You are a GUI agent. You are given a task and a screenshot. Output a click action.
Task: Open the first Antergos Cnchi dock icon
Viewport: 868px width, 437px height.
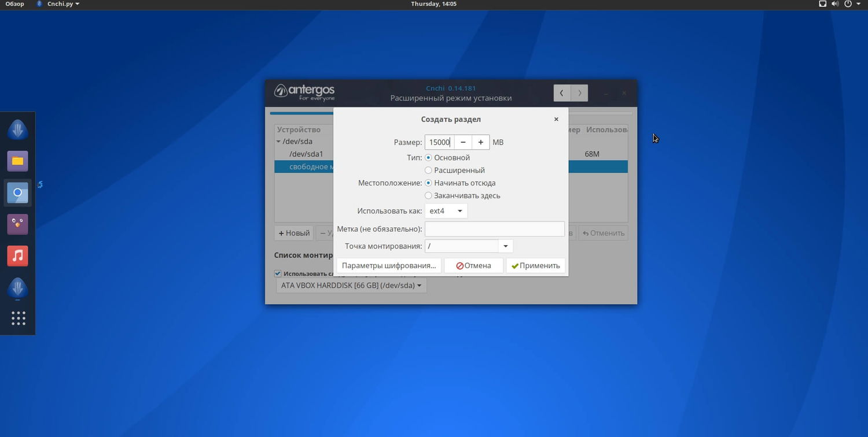pyautogui.click(x=17, y=129)
